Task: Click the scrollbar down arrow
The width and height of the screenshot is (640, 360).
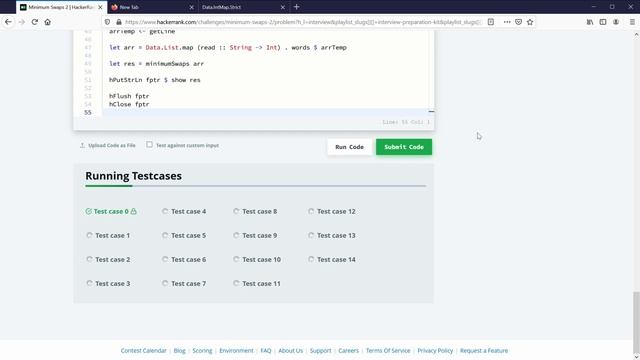Action: [x=636, y=357]
